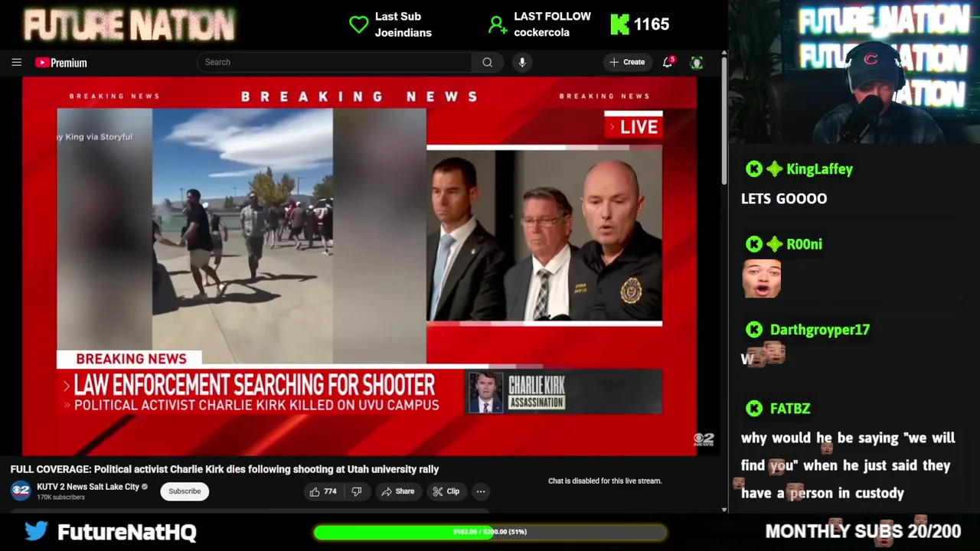Click R00ni's green star subscriber badge
Image resolution: width=980 pixels, height=551 pixels.
point(774,244)
